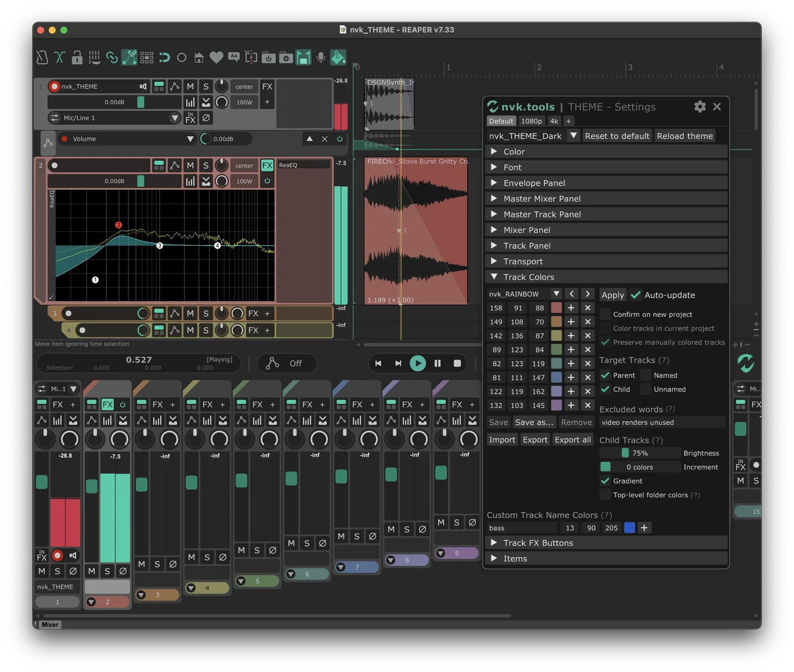Click the heart icon in toolbar
Viewport: 794px width, 672px height.
click(216, 57)
